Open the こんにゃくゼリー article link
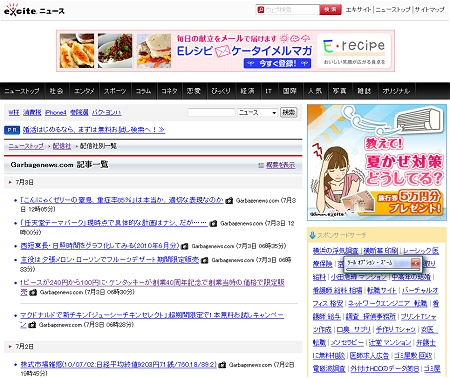The height and width of the screenshot is (378, 450). (x=122, y=200)
